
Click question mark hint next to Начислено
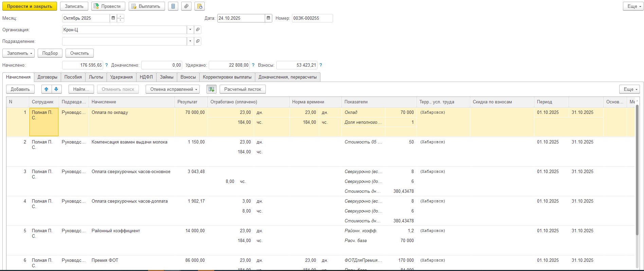coord(107,65)
